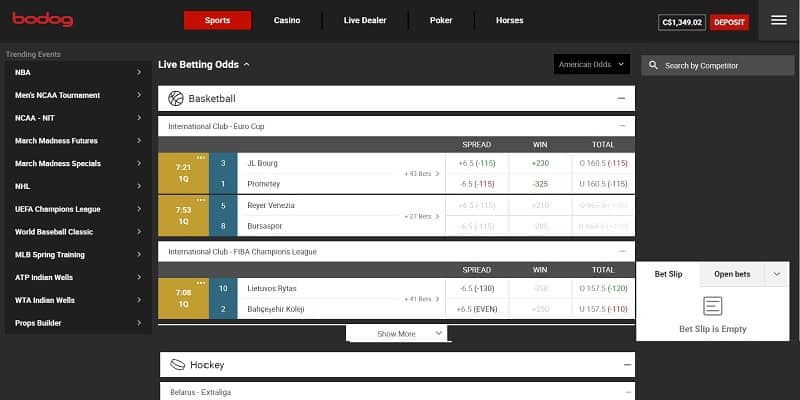Select Under 160.5 (-115) total

point(603,184)
